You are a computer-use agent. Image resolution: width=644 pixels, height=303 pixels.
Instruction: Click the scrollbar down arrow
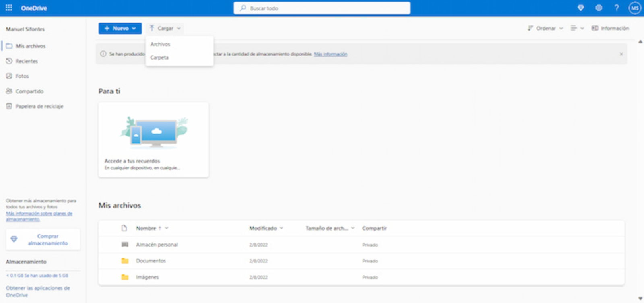[640, 299]
